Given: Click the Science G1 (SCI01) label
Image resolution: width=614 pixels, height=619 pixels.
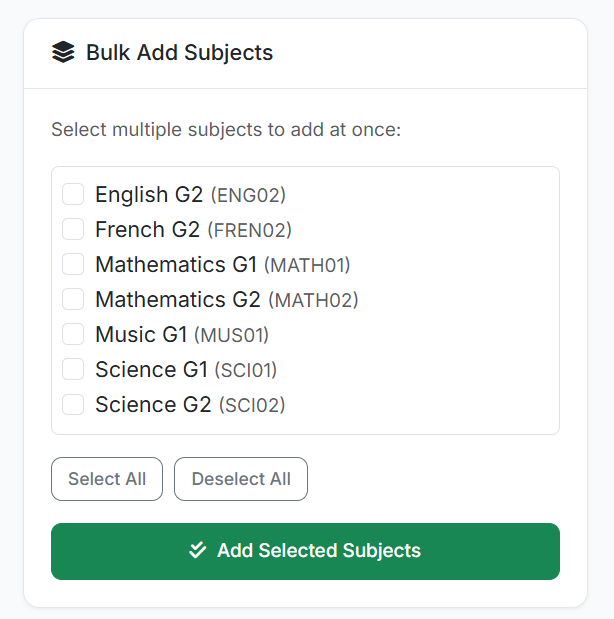Looking at the screenshot, I should (x=186, y=369).
